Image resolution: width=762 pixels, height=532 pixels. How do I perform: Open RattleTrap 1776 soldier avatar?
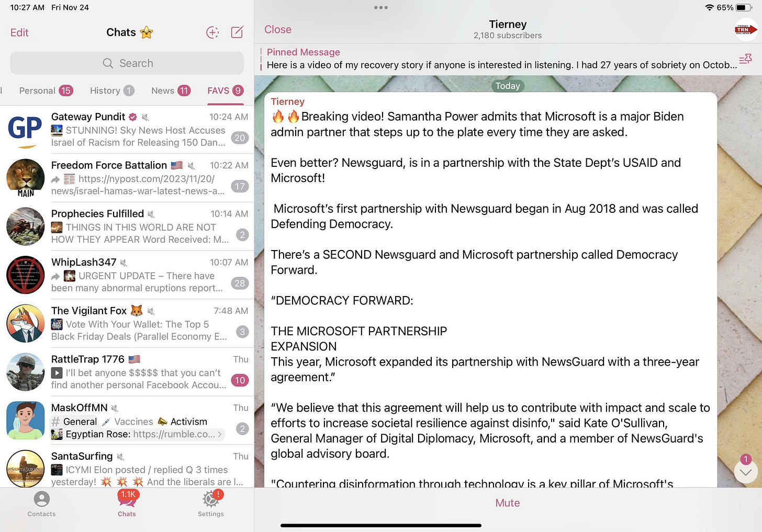26,372
